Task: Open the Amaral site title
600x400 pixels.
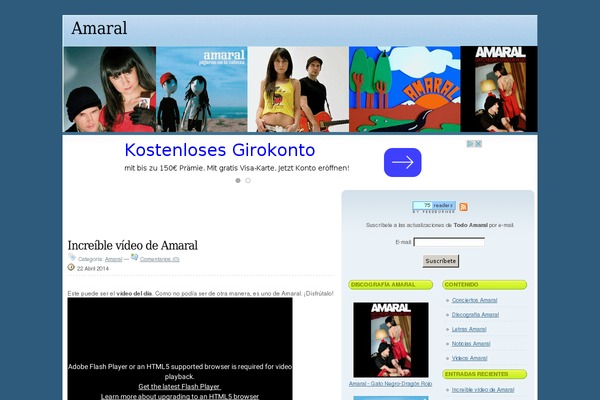Action: tap(99, 28)
